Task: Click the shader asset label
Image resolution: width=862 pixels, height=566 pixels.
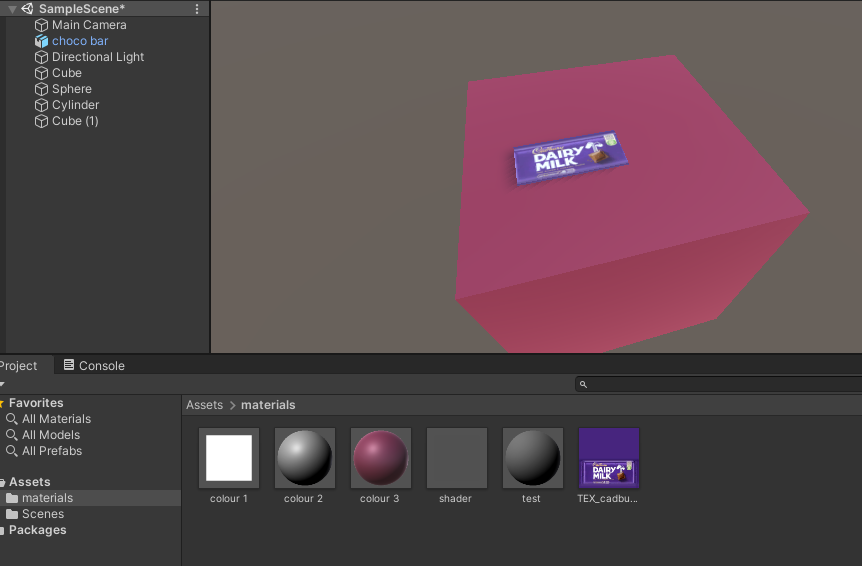Action: tap(455, 498)
